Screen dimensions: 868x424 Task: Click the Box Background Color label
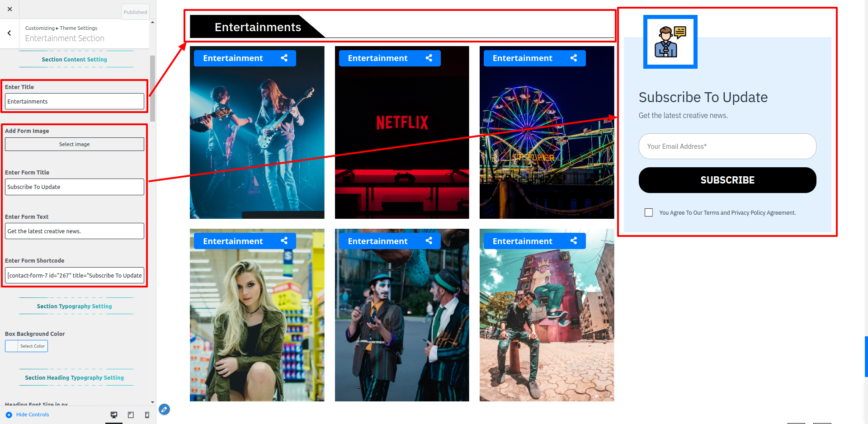pos(35,334)
